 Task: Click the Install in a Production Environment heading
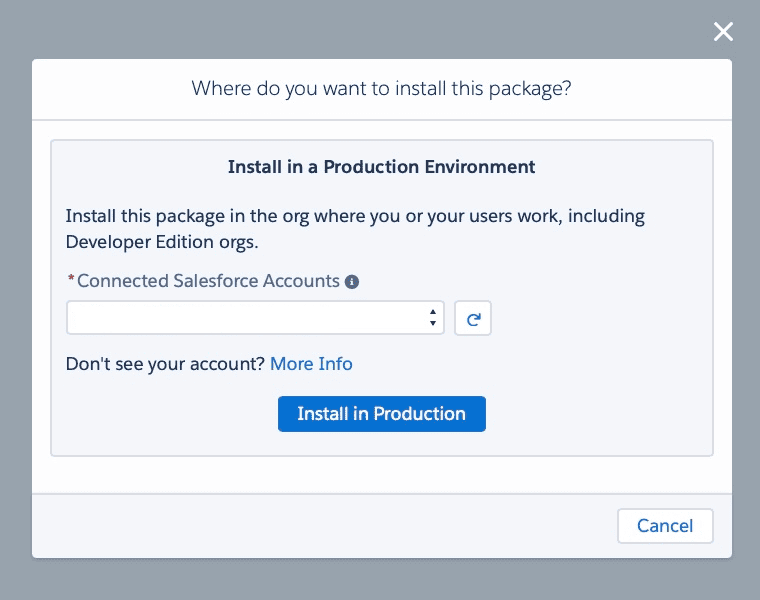point(382,167)
